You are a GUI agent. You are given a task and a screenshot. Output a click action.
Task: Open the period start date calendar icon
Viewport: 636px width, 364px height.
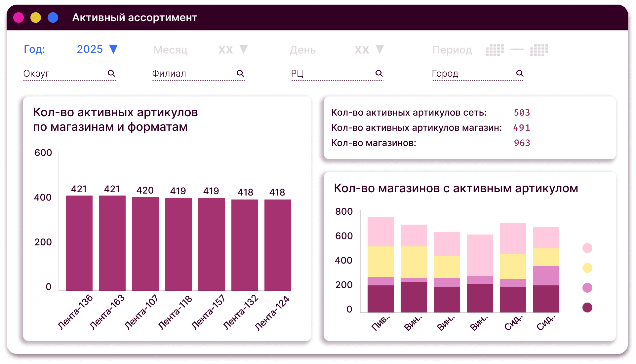pos(495,50)
